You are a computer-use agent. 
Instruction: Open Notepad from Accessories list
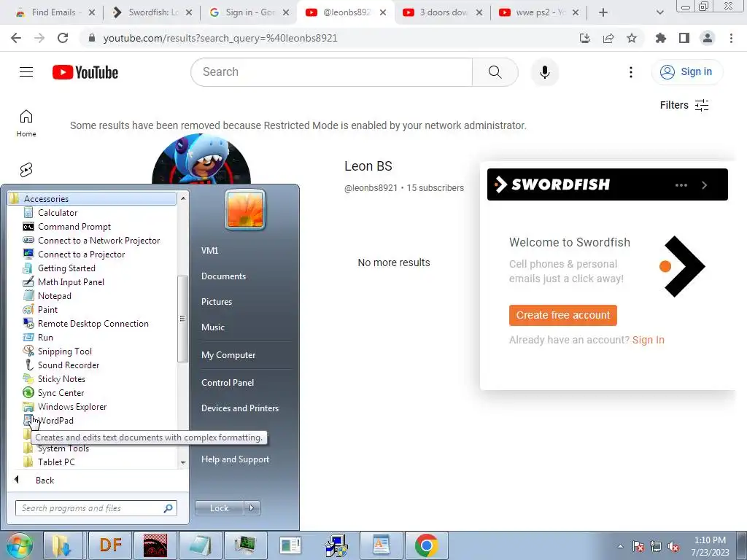click(54, 296)
